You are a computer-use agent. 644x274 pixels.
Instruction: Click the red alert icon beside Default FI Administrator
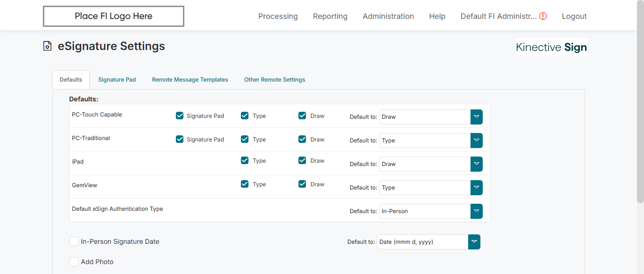543,16
